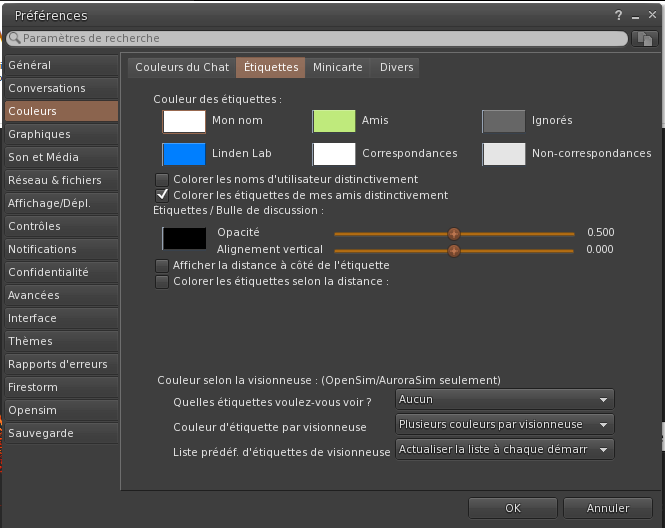Open Plusieurs couleurs par visionneuse dropdown
The height and width of the screenshot is (528, 665).
pyautogui.click(x=503, y=424)
